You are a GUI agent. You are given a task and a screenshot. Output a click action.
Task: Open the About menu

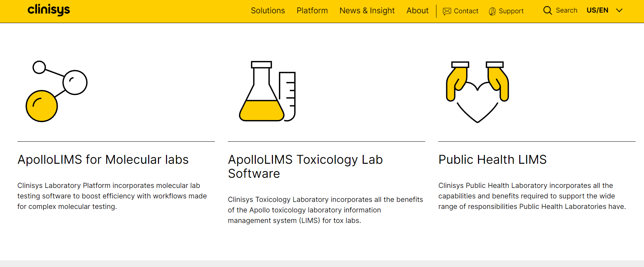pyautogui.click(x=418, y=10)
